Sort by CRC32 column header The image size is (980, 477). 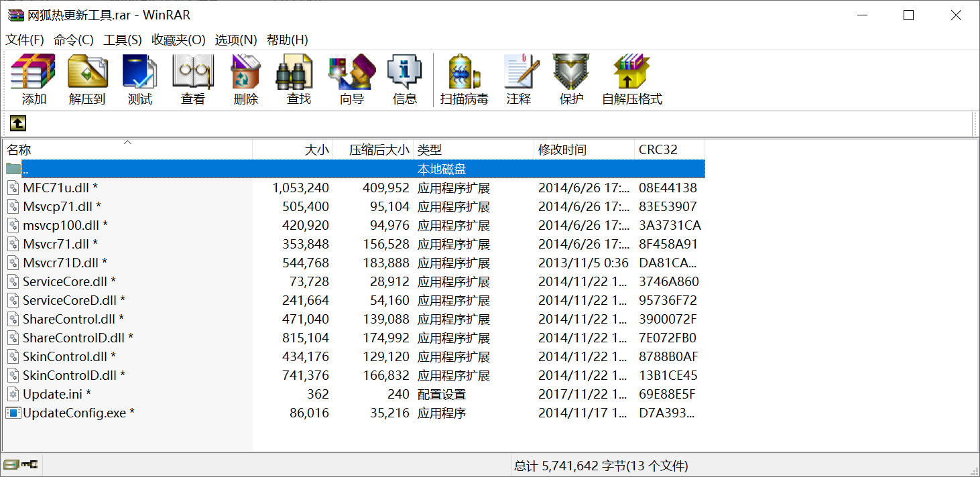[669, 150]
